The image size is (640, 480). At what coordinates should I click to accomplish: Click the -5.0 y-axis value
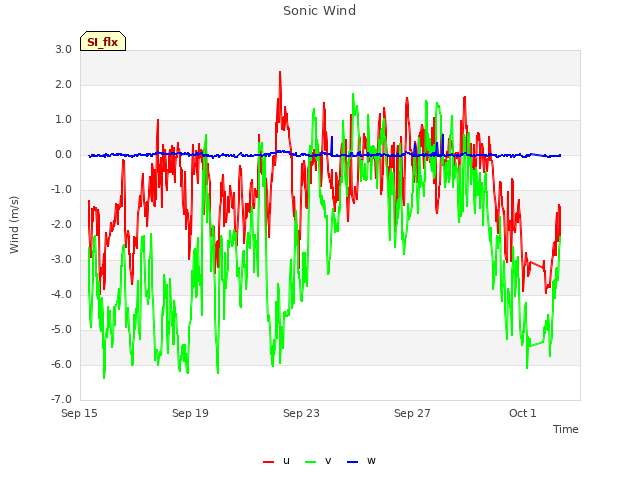[x=62, y=330]
